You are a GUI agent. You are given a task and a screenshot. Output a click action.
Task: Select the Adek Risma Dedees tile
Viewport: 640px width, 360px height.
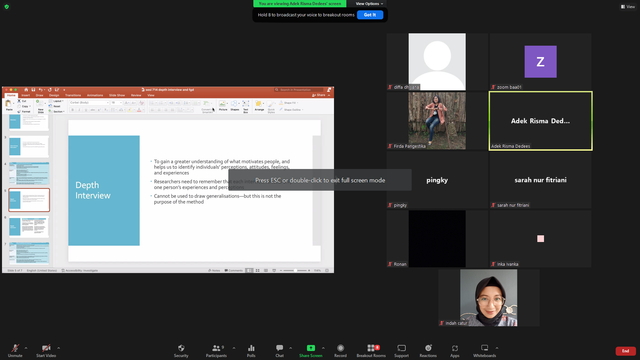pyautogui.click(x=540, y=120)
